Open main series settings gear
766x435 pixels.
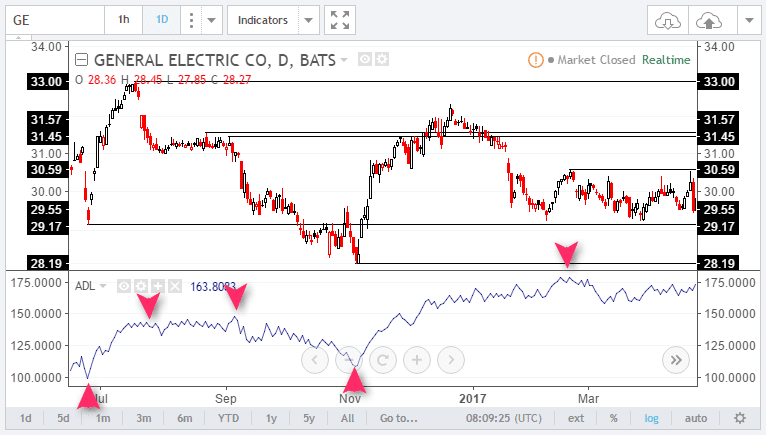tap(382, 60)
